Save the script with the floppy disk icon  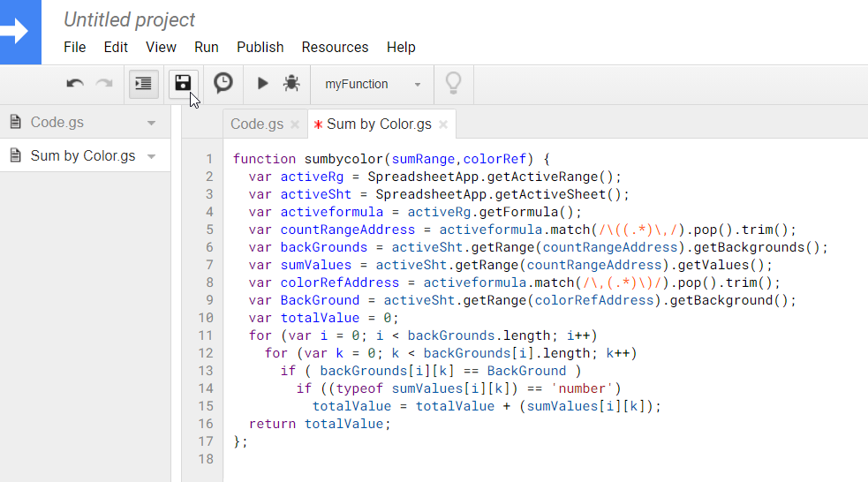tap(183, 84)
